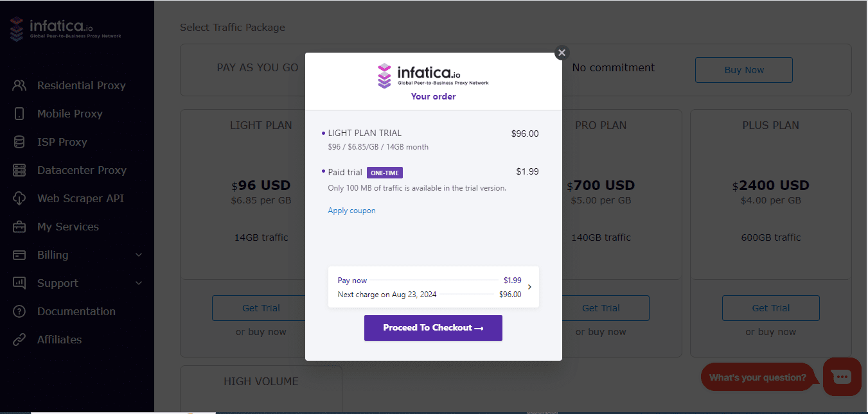Click Proceed To Checkout button
This screenshot has width=868, height=414.
[433, 328]
